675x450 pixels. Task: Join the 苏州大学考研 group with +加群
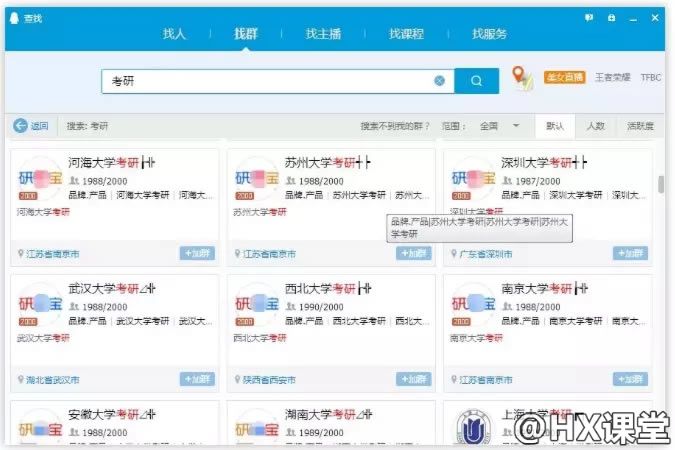click(414, 253)
